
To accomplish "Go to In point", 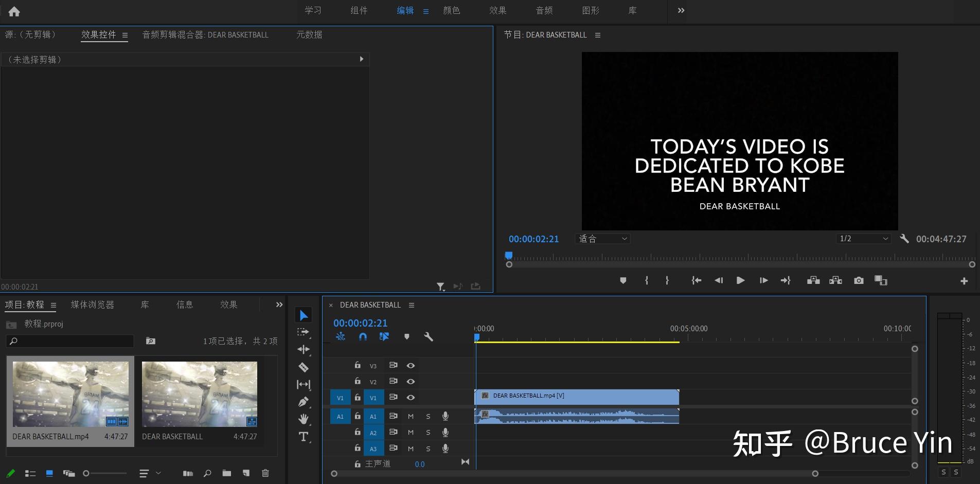I will (x=697, y=280).
